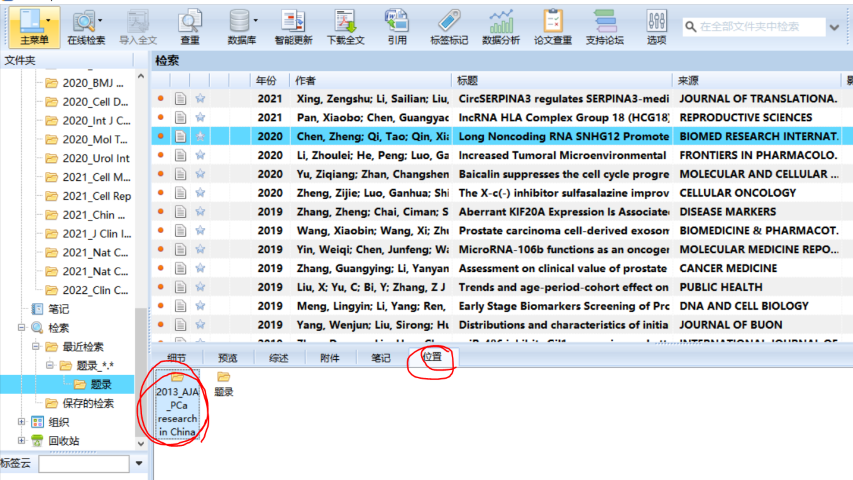Switch to the 综述 summary tab
The image size is (853, 480).
(279, 358)
